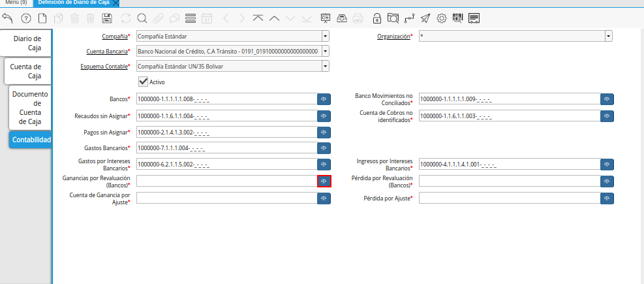Open record lookup with the magnifier icon
The height and width of the screenshot is (284, 644).
[142, 18]
